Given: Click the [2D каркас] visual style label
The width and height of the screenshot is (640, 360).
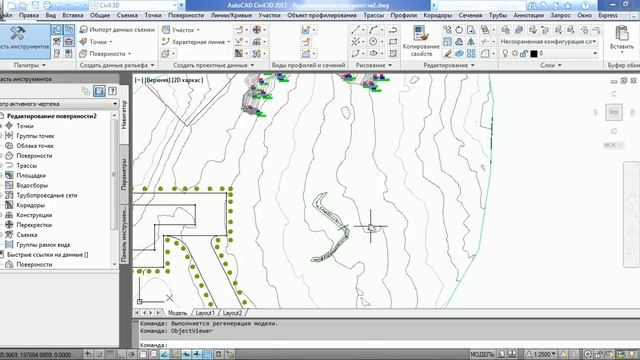Looking at the screenshot, I should (x=187, y=80).
